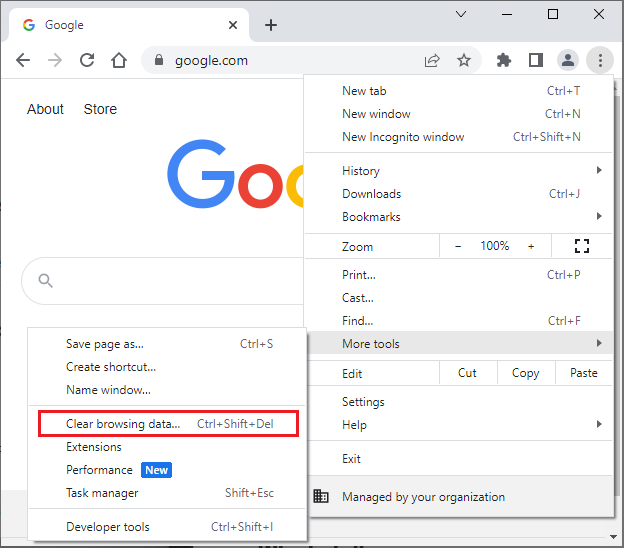
Task: Close the Google tab
Action: 233,25
